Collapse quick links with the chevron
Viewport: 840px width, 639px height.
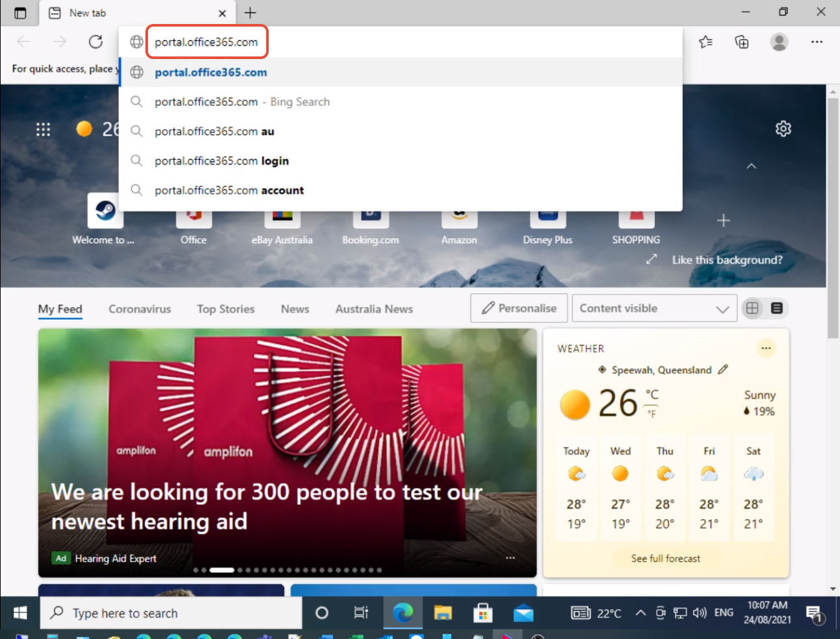click(751, 166)
